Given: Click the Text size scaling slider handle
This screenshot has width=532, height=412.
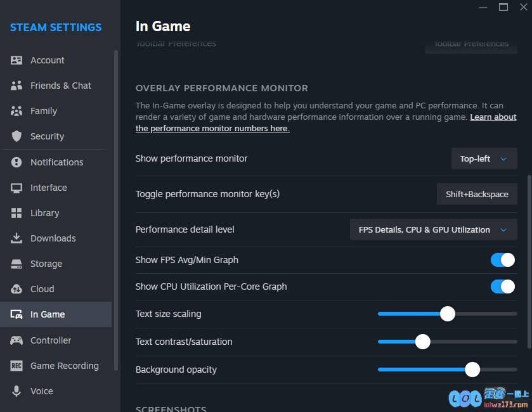Looking at the screenshot, I should click(448, 314).
